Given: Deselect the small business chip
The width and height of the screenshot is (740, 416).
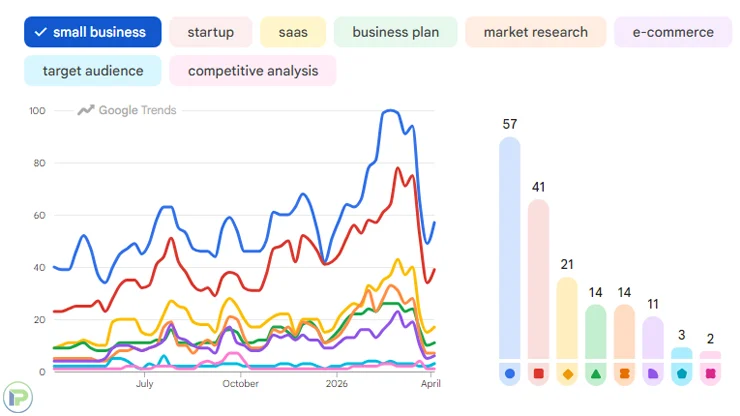Looking at the screenshot, I should pos(92,32).
